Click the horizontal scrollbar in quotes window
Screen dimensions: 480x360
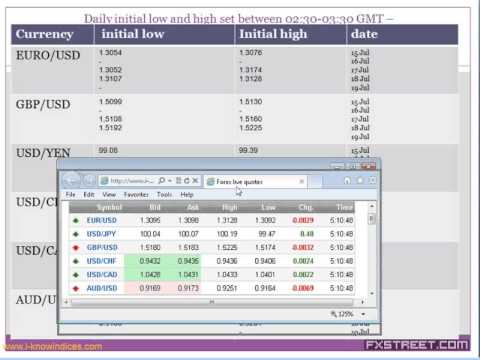pos(212,302)
